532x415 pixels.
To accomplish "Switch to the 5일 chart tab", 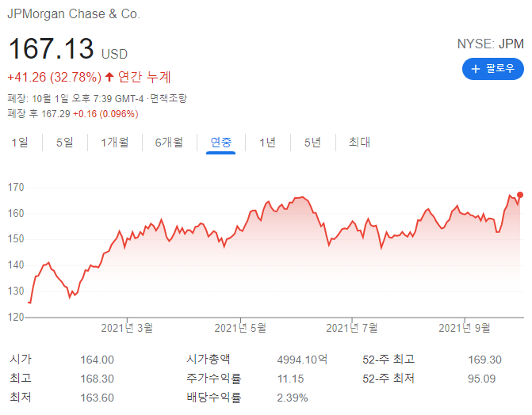I will (64, 143).
